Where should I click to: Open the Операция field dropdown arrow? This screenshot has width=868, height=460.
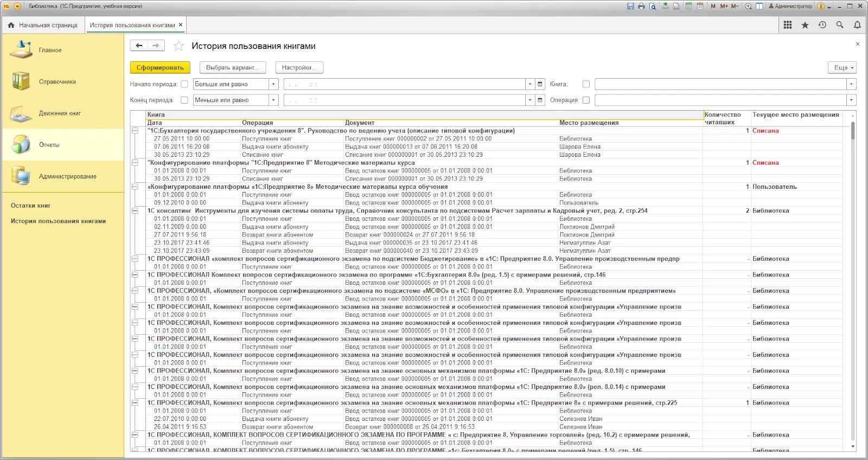(851, 100)
